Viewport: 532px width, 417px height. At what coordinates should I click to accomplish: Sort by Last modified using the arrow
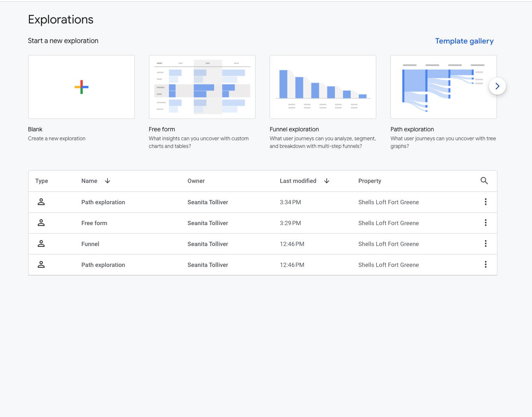(x=327, y=181)
